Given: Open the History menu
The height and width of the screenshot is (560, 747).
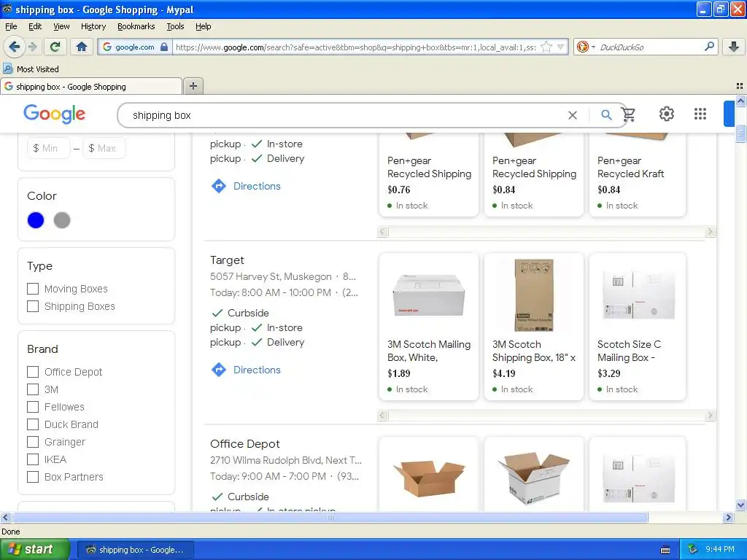Looking at the screenshot, I should click(93, 26).
